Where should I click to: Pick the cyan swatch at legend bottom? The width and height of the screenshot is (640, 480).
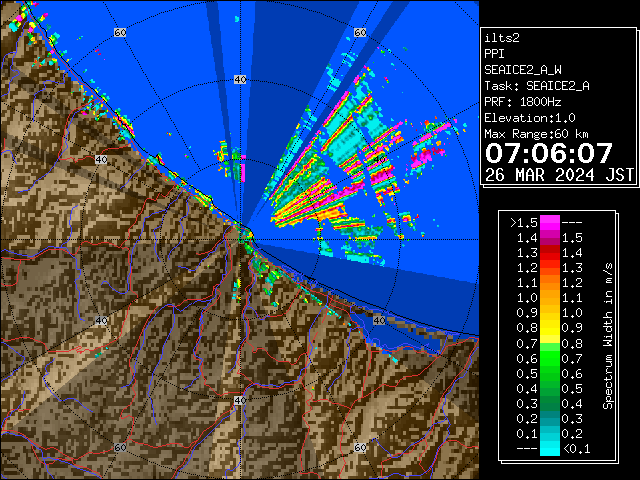pyautogui.click(x=550, y=449)
